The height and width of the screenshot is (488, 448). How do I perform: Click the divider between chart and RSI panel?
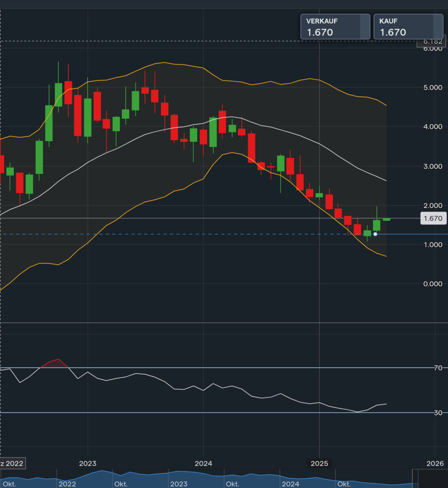coord(224,323)
